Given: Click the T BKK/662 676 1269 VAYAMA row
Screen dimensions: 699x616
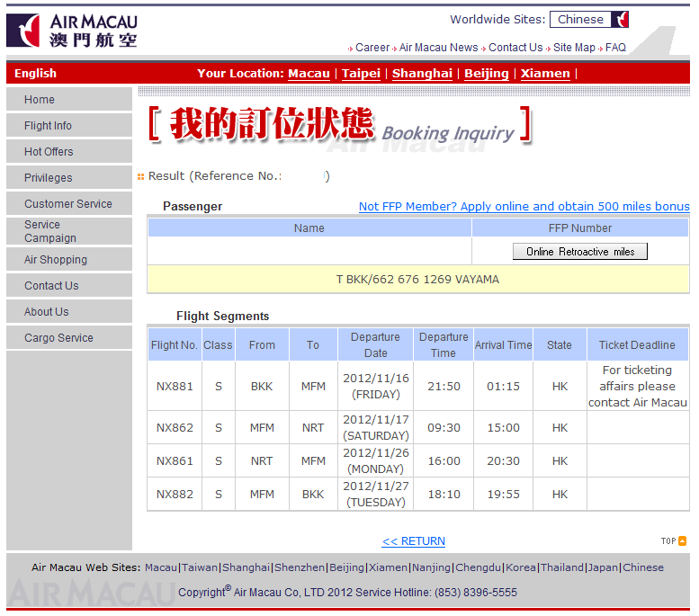Looking at the screenshot, I should (418, 279).
